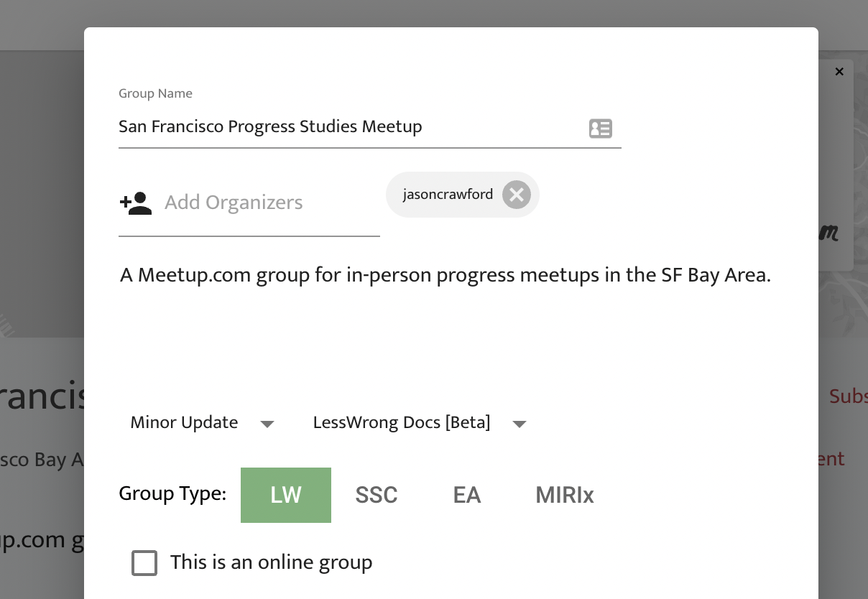Open the Minor Update dropdown
The height and width of the screenshot is (599, 868).
click(x=185, y=423)
